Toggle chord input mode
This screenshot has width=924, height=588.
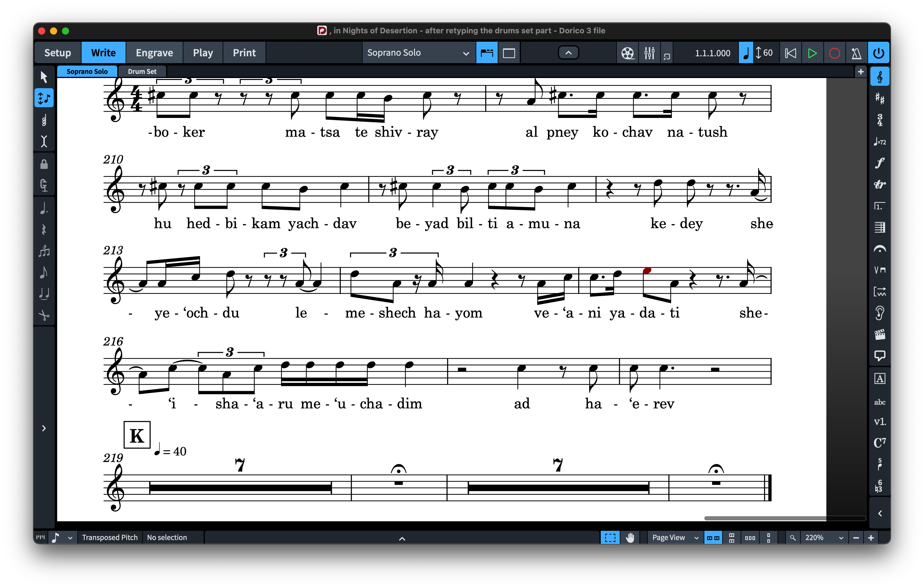(x=44, y=120)
